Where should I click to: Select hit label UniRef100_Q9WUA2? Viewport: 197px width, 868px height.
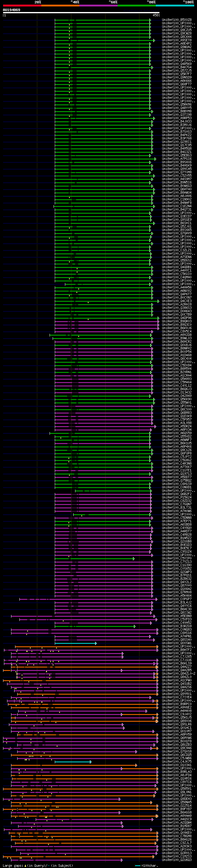point(177,47)
